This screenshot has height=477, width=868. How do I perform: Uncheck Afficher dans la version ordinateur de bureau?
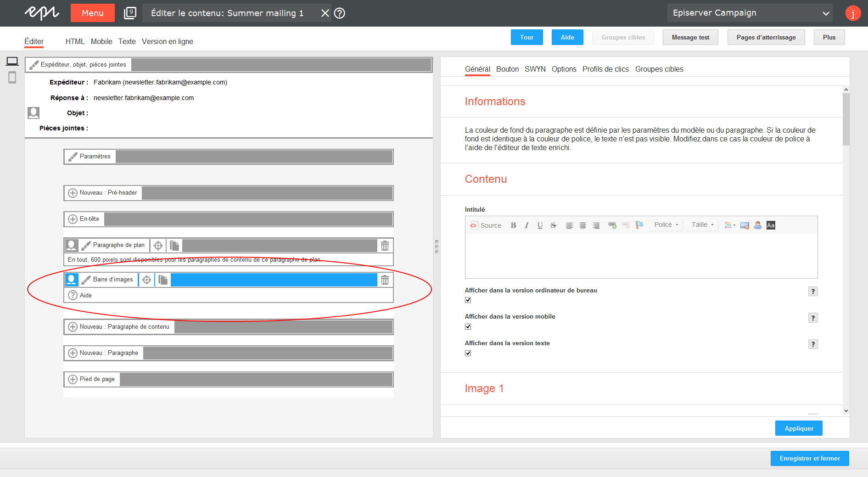[468, 300]
